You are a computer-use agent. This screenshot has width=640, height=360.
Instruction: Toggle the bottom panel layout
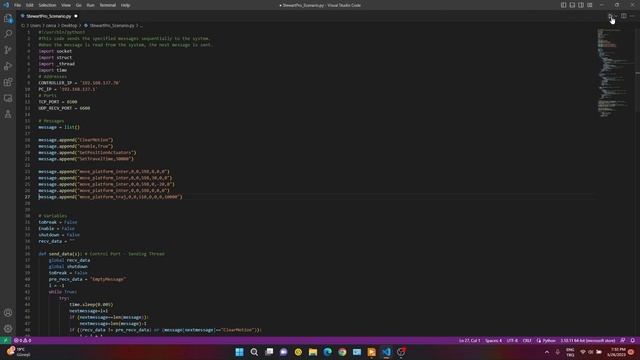[x=572, y=5]
